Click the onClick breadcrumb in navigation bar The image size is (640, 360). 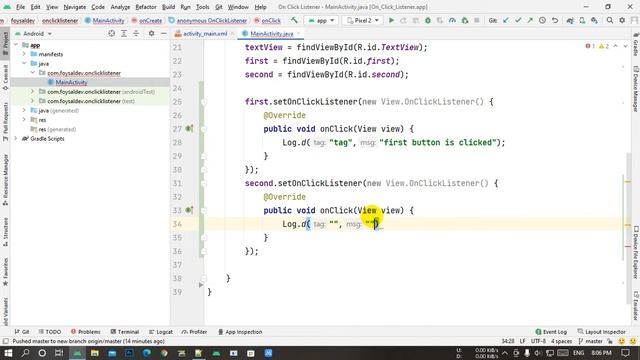coord(267,20)
